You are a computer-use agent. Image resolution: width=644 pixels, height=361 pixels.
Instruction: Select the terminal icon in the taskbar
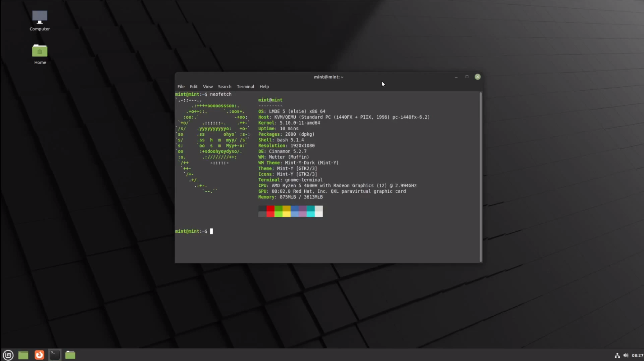coord(54,355)
